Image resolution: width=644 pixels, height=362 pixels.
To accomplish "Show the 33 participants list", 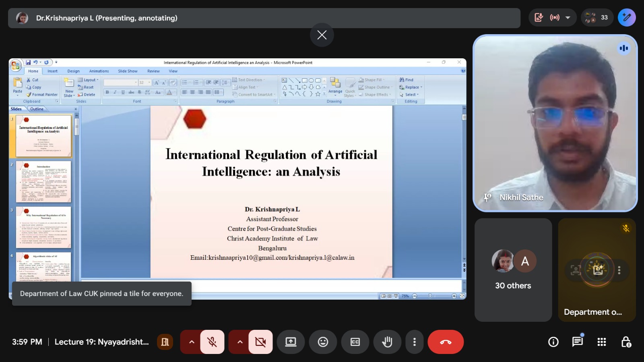I will 597,18.
